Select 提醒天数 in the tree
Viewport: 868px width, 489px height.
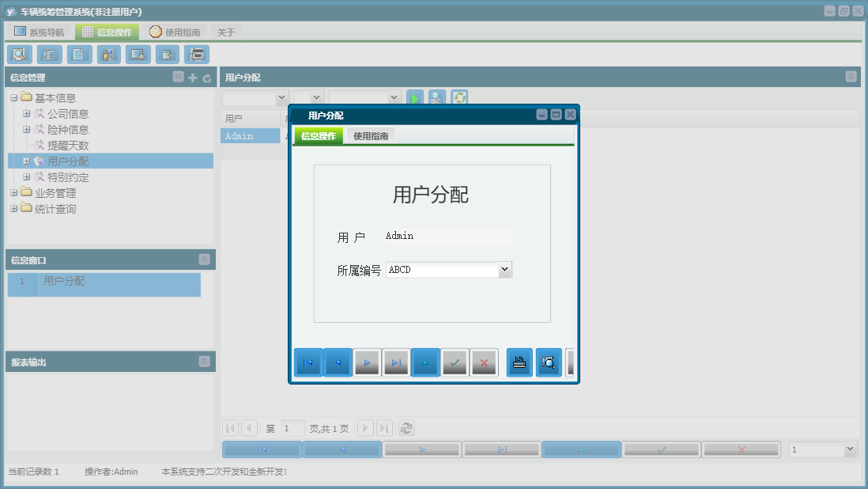pos(68,146)
